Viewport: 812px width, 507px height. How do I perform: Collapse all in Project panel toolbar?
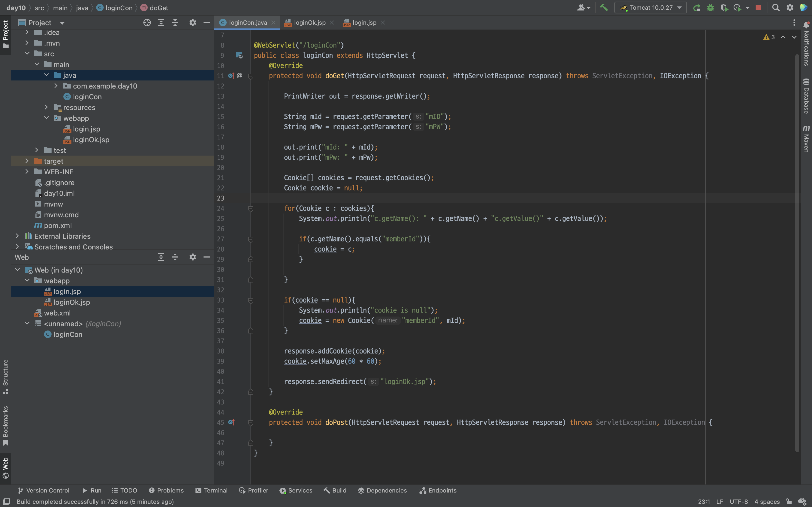click(175, 23)
